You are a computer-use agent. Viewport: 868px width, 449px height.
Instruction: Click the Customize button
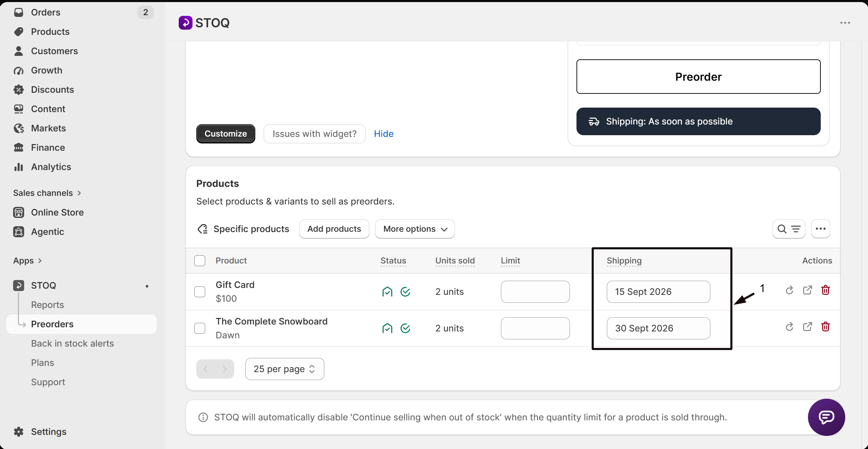pyautogui.click(x=226, y=134)
